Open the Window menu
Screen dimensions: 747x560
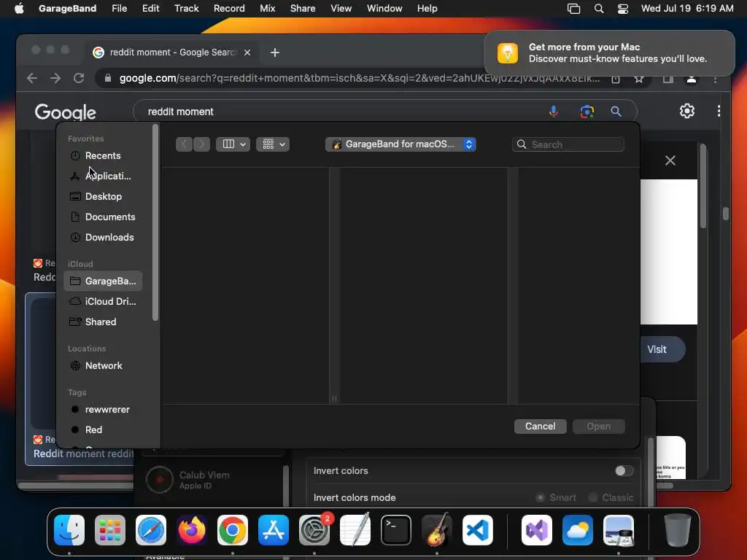pyautogui.click(x=384, y=9)
